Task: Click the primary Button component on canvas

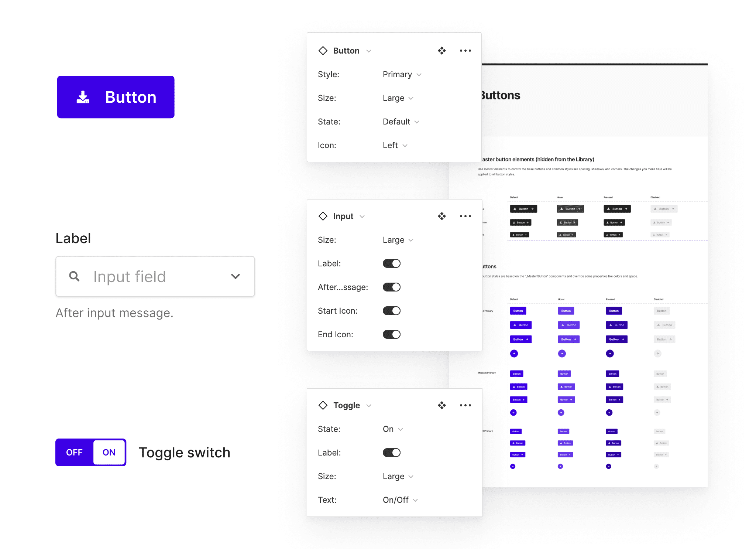Action: tap(116, 96)
